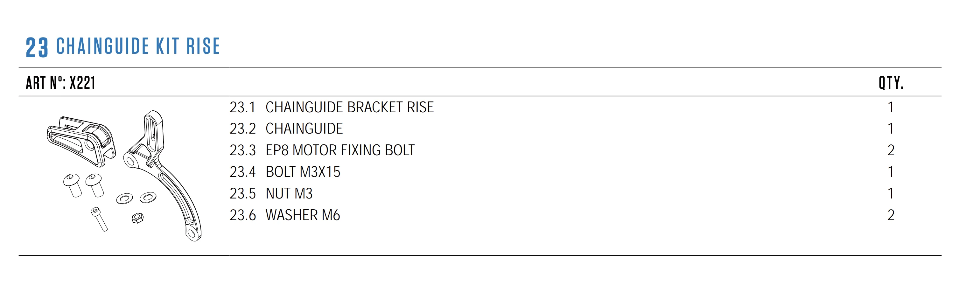The image size is (980, 299).
Task: Click the EP8 Motor Fixing Bolt entry
Action: tap(340, 150)
